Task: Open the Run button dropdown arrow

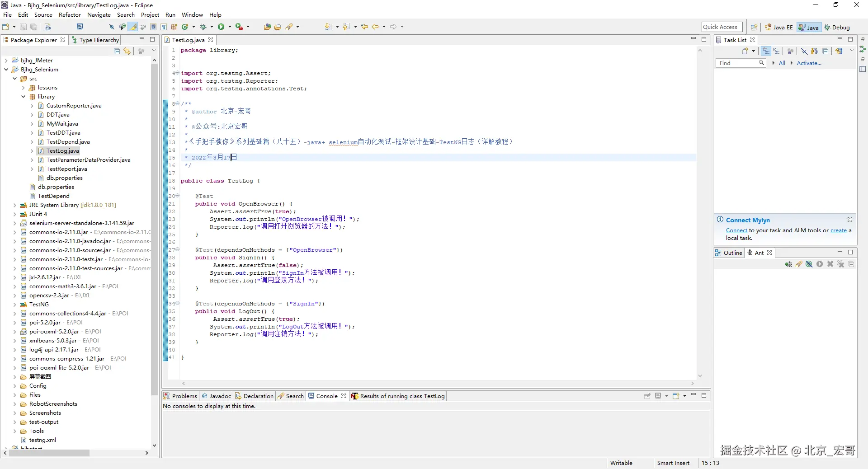Action: 230,27
